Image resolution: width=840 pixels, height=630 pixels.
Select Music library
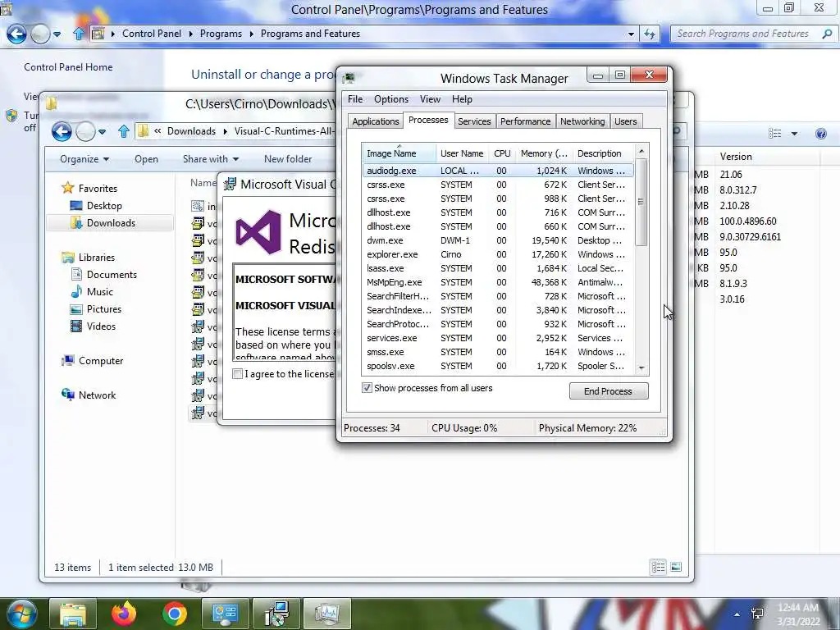[99, 291]
